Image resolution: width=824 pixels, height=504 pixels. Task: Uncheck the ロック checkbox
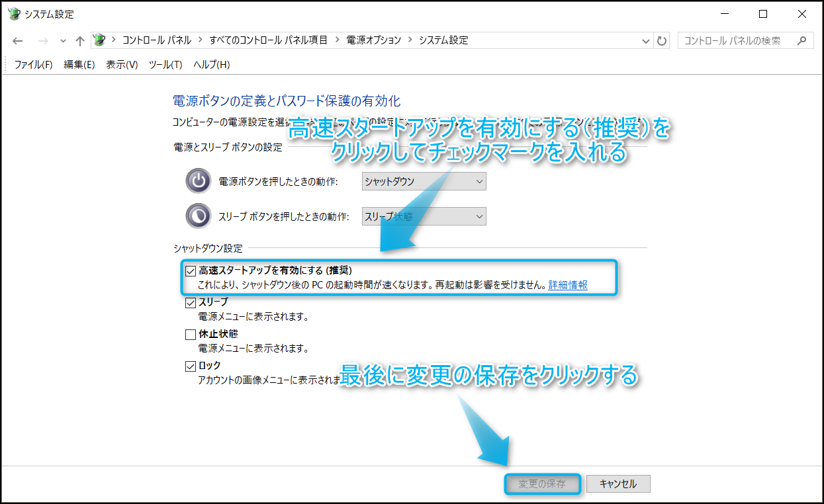191,366
